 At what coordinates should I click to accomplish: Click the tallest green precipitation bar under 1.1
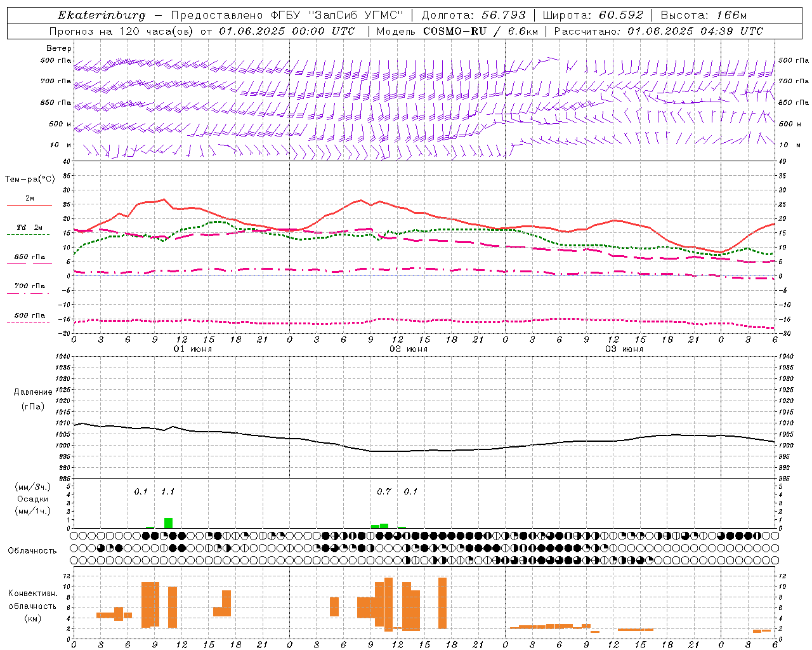[x=168, y=523]
